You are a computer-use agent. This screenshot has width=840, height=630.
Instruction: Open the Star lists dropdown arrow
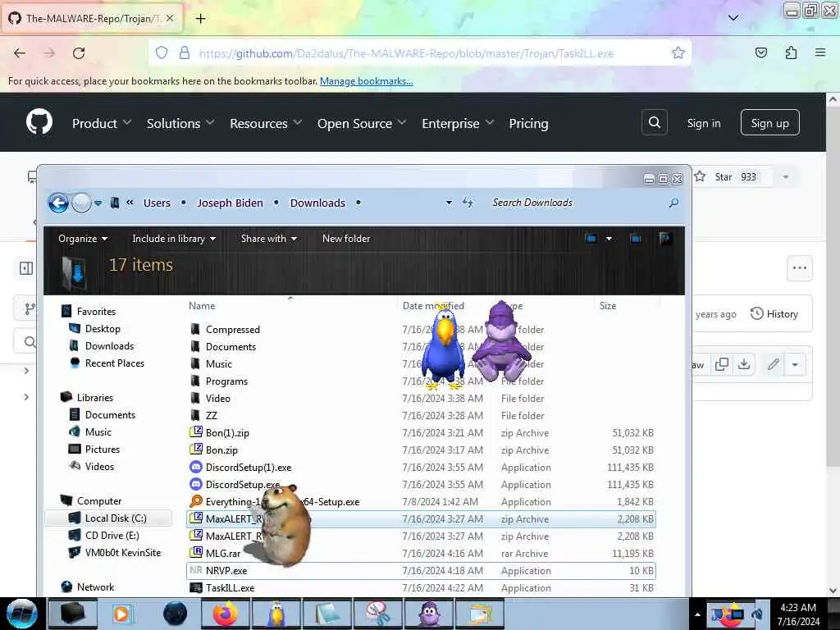pos(785,177)
